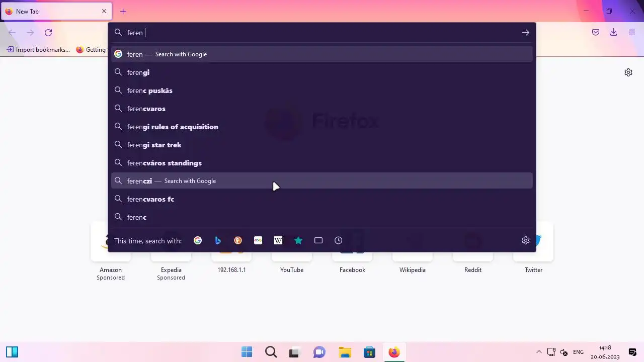This screenshot has height=362, width=644.
Task: Open Windows Start menu
Action: point(247,352)
